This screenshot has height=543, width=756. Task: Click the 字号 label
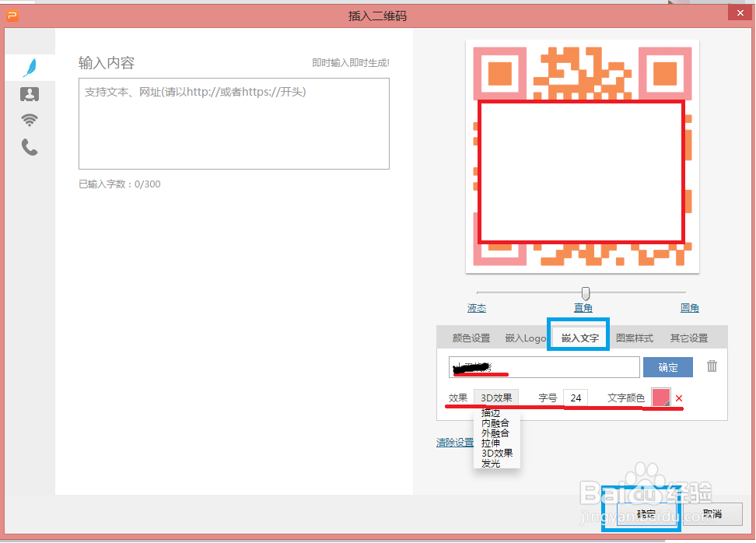pyautogui.click(x=548, y=398)
